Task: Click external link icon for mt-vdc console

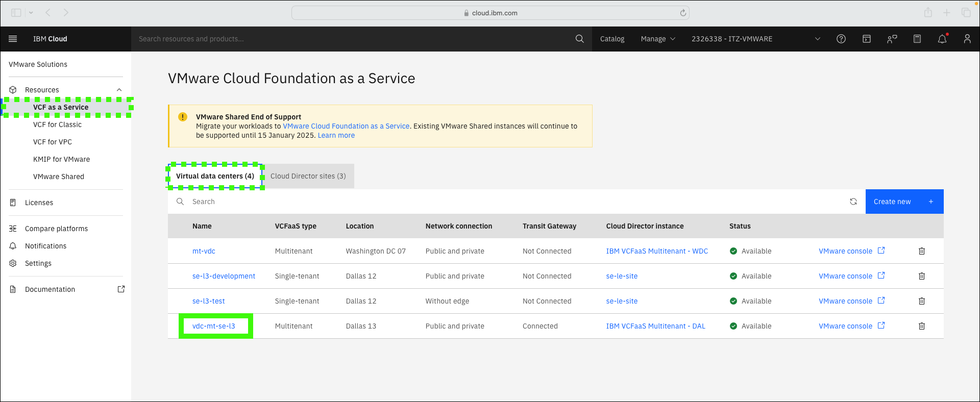Action: 881,250
